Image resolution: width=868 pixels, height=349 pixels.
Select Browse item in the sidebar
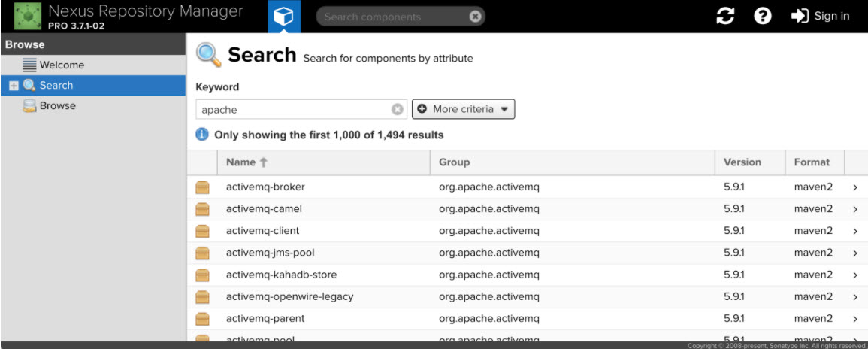(x=57, y=106)
